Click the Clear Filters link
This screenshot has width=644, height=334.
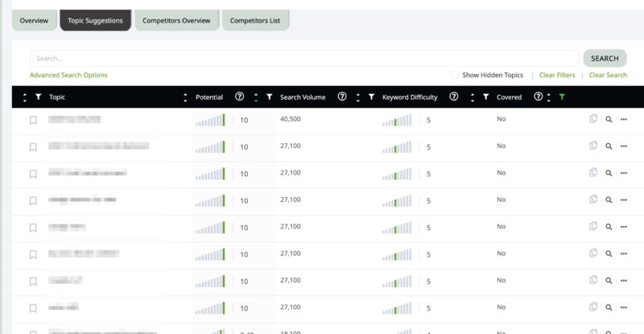557,75
